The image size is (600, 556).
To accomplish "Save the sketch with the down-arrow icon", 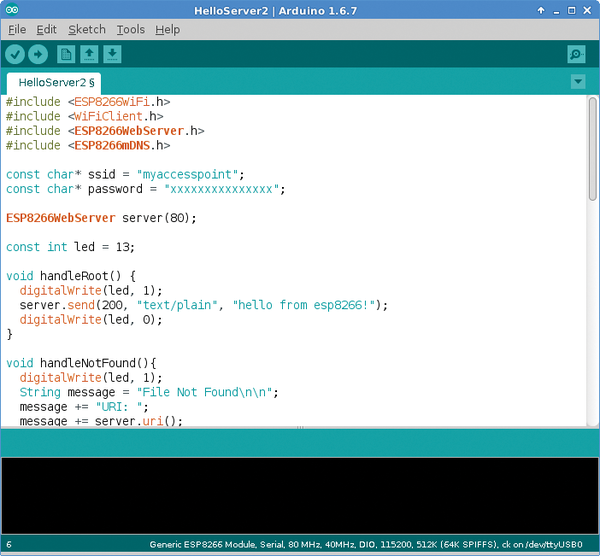I will 112,54.
